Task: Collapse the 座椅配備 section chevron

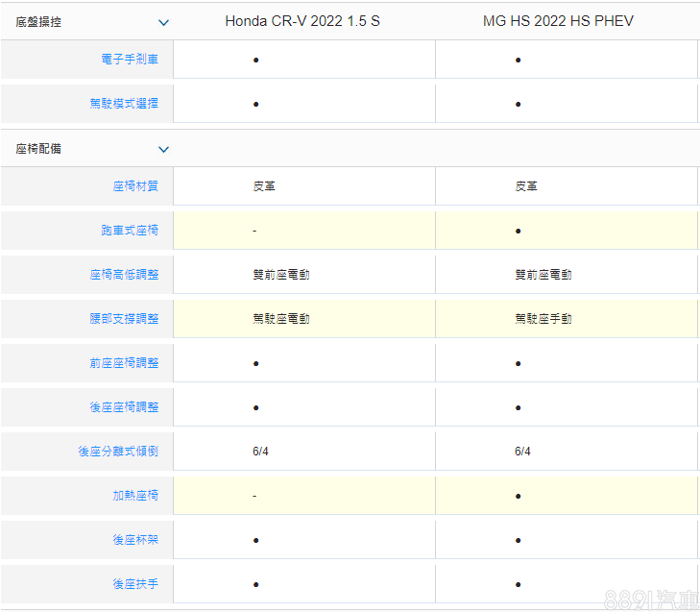Action: pyautogui.click(x=163, y=150)
